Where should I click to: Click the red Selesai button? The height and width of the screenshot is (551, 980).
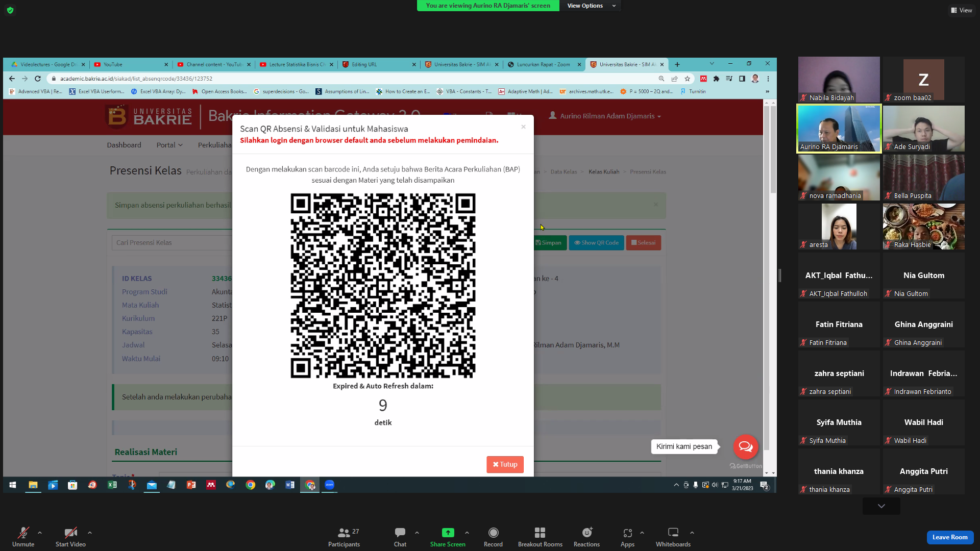pos(643,243)
